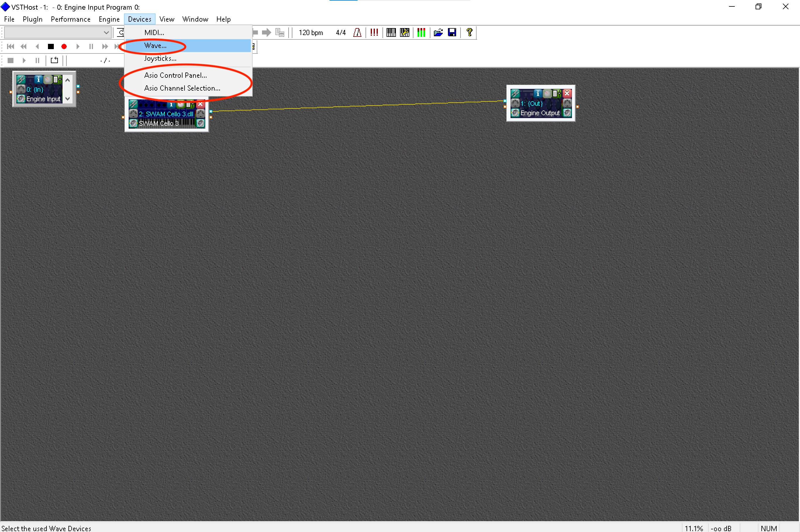Click the floppy disk save icon
The image size is (800, 532).
pos(452,32)
